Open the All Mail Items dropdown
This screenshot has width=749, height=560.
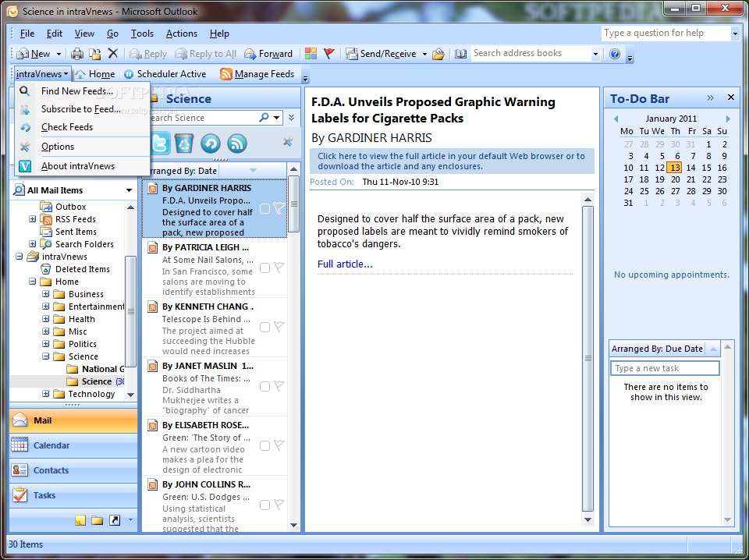coord(129,190)
